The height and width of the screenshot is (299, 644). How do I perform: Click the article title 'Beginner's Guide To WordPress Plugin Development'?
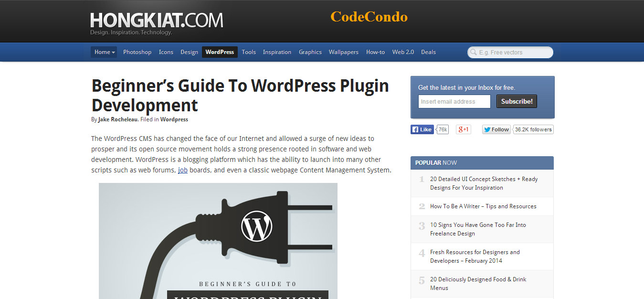tap(240, 96)
